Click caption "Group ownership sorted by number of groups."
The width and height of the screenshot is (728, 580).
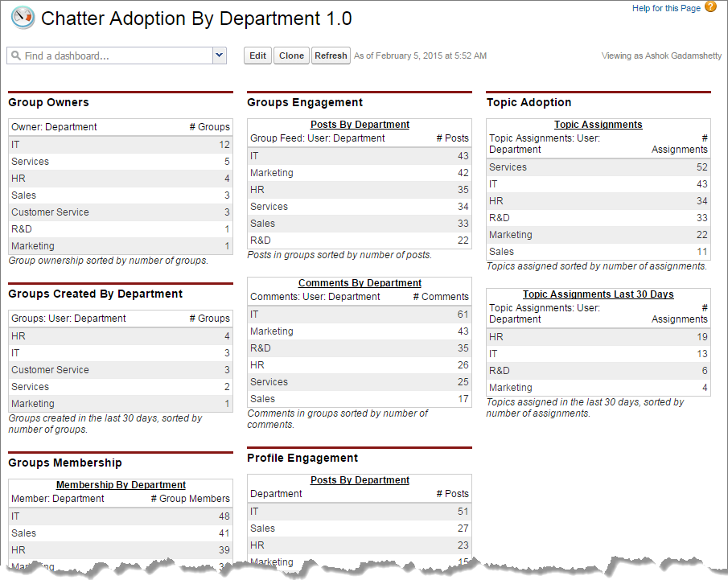[x=108, y=261]
